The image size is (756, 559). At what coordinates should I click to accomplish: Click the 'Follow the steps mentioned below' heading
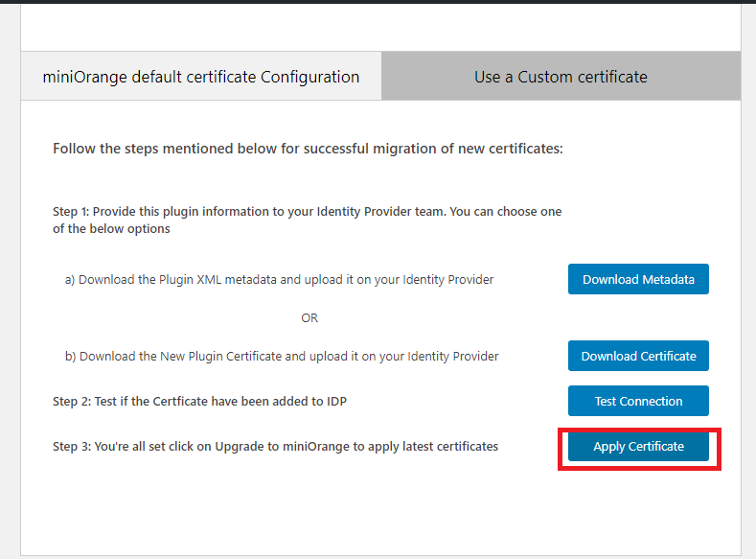click(x=308, y=149)
